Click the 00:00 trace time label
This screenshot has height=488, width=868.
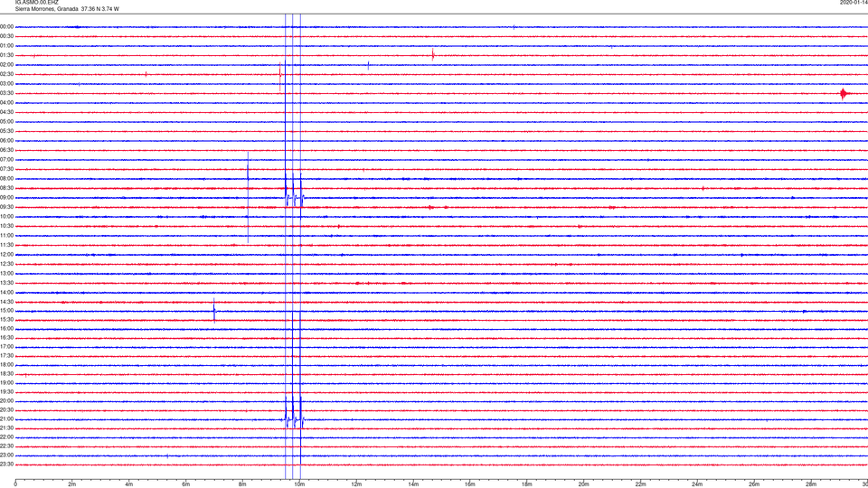click(7, 26)
